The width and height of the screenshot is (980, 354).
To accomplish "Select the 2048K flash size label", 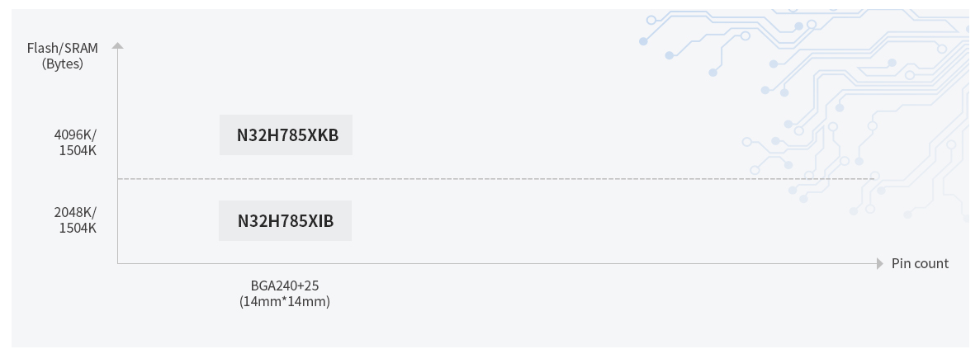I will [x=75, y=212].
